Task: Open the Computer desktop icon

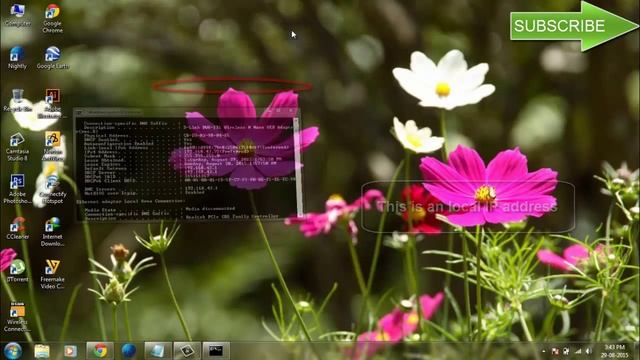Action: [x=17, y=16]
